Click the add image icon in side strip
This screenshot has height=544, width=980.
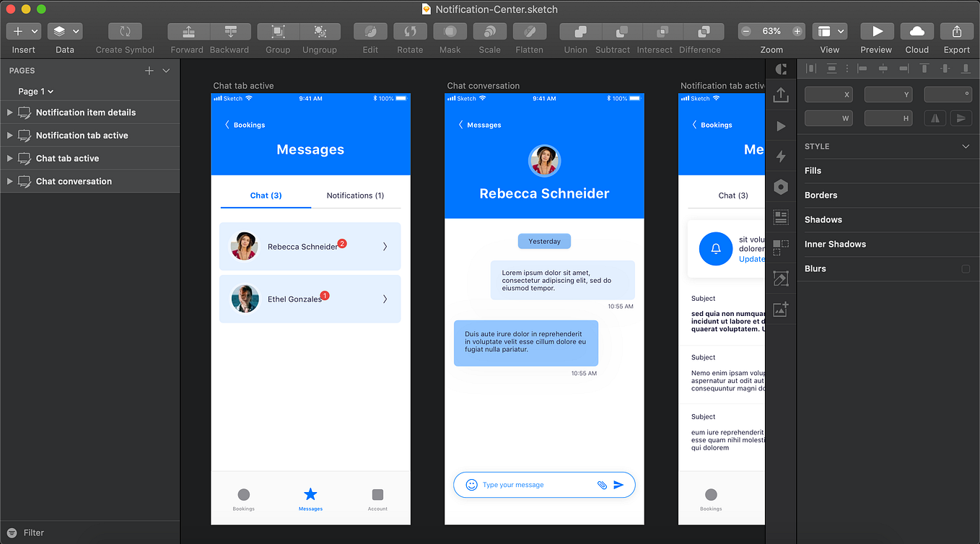[x=781, y=310]
